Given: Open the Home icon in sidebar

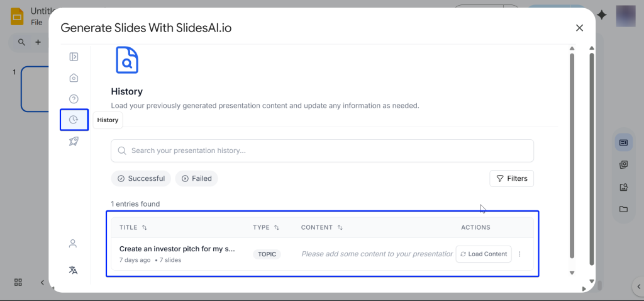Looking at the screenshot, I should pyautogui.click(x=74, y=78).
